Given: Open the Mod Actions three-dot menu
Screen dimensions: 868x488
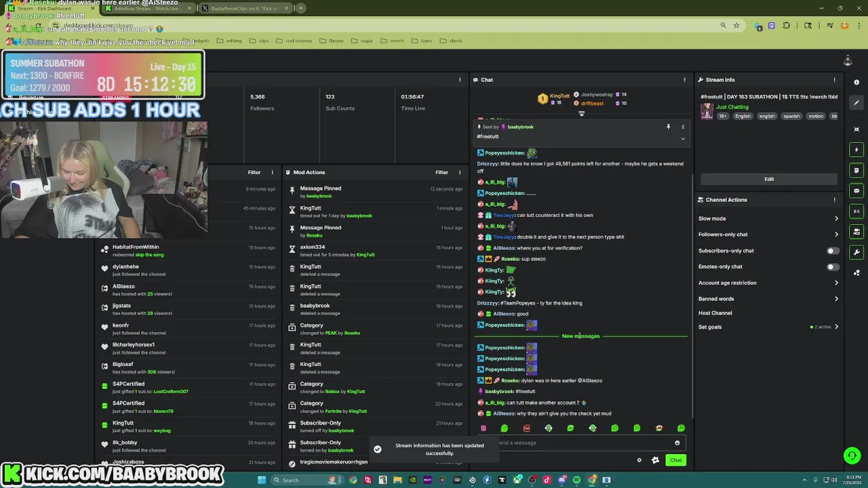Looking at the screenshot, I should pos(460,172).
